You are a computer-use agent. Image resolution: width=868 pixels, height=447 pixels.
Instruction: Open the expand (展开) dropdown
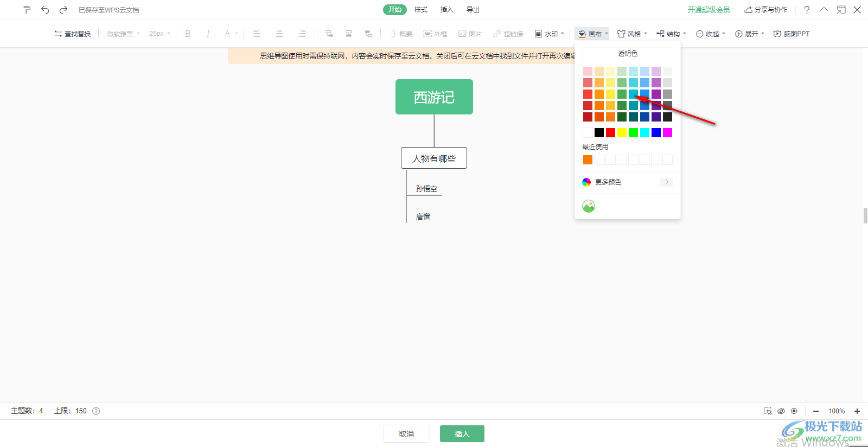(x=750, y=34)
